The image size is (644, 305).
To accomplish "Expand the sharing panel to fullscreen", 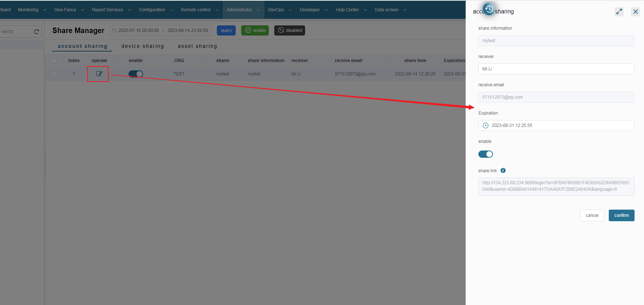I will pyautogui.click(x=619, y=12).
